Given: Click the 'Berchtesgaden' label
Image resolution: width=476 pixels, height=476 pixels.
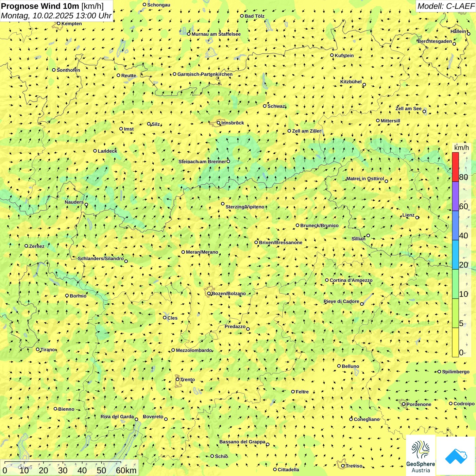Looking at the screenshot, I should [x=435, y=41].
